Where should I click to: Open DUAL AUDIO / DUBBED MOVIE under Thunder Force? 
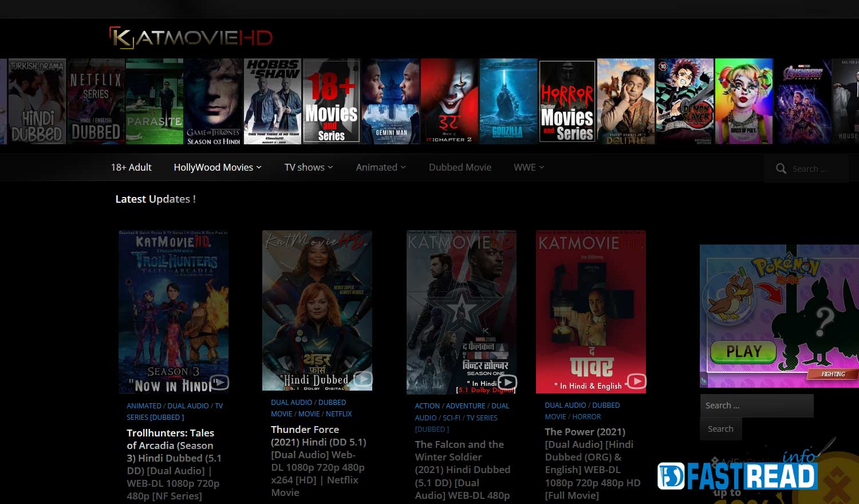(309, 408)
